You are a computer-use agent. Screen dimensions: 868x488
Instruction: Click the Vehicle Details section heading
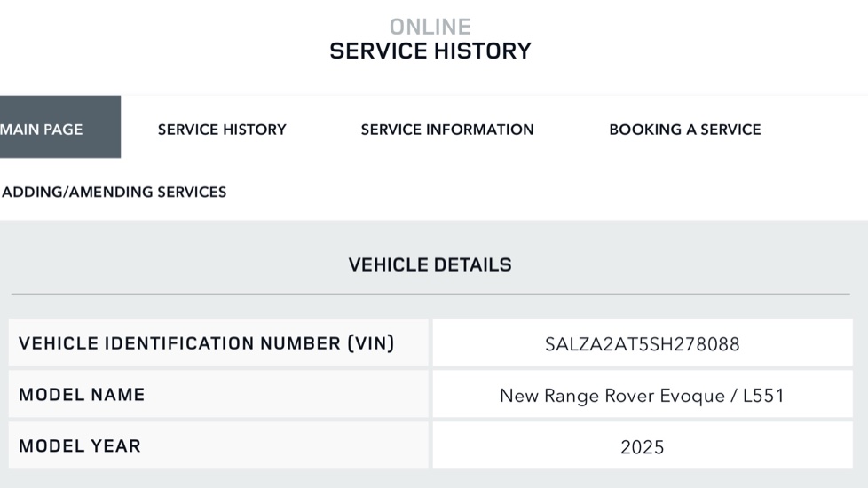[430, 264]
